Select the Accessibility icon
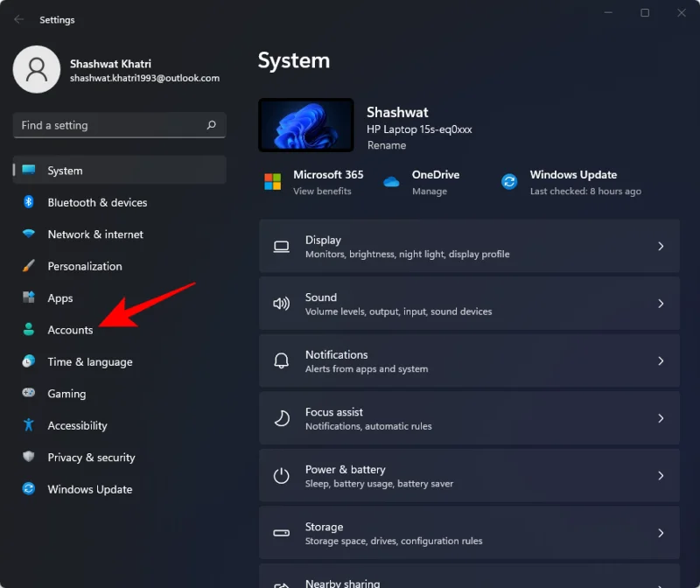 click(29, 425)
